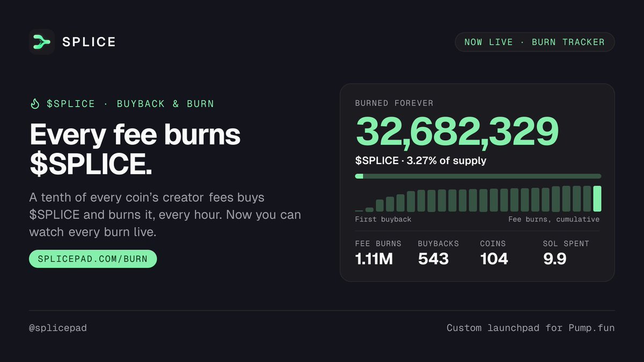Screen dimensions: 644x362
Task: Select the BUYBACKS 543 value
Action: (x=433, y=259)
